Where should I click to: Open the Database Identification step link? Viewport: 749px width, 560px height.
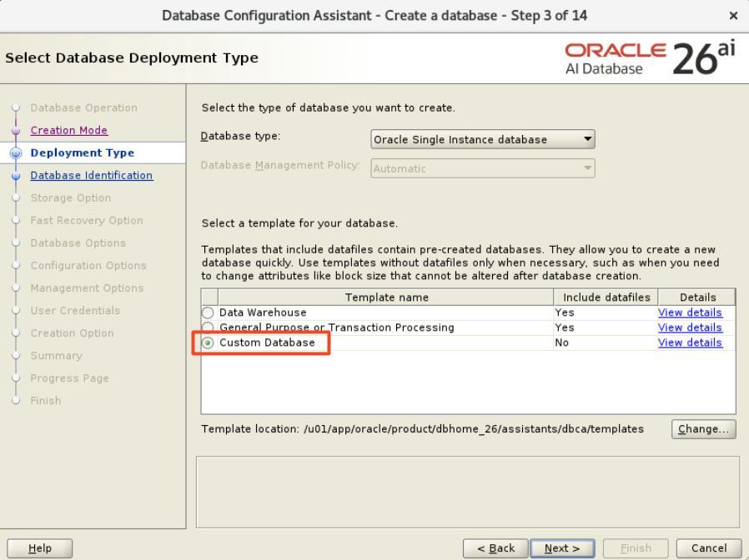coord(92,176)
